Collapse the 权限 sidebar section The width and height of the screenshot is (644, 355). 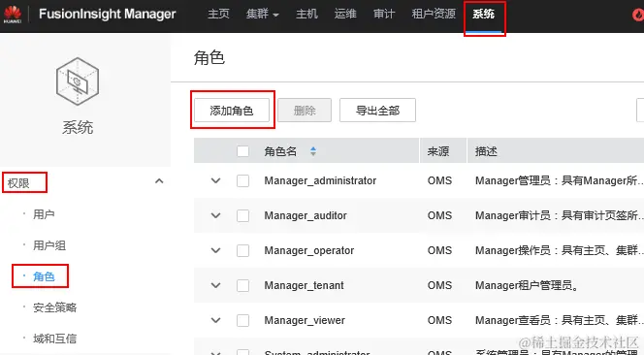coord(159,181)
